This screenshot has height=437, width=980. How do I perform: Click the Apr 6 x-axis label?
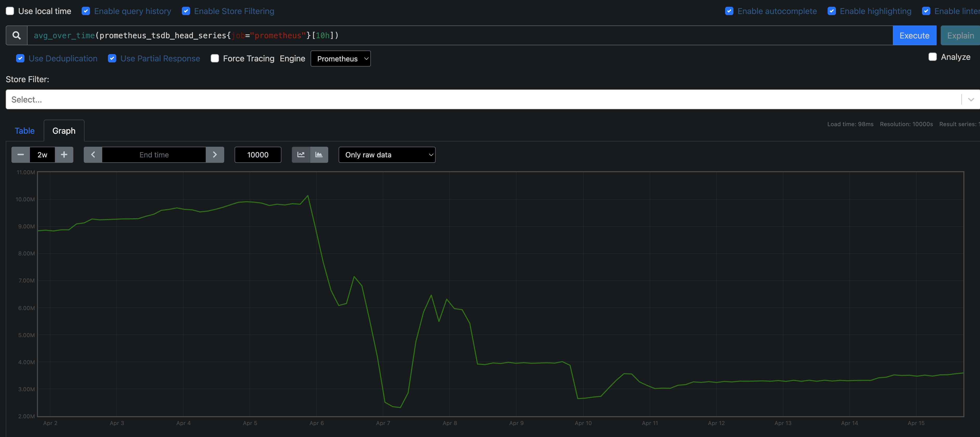[317, 423]
